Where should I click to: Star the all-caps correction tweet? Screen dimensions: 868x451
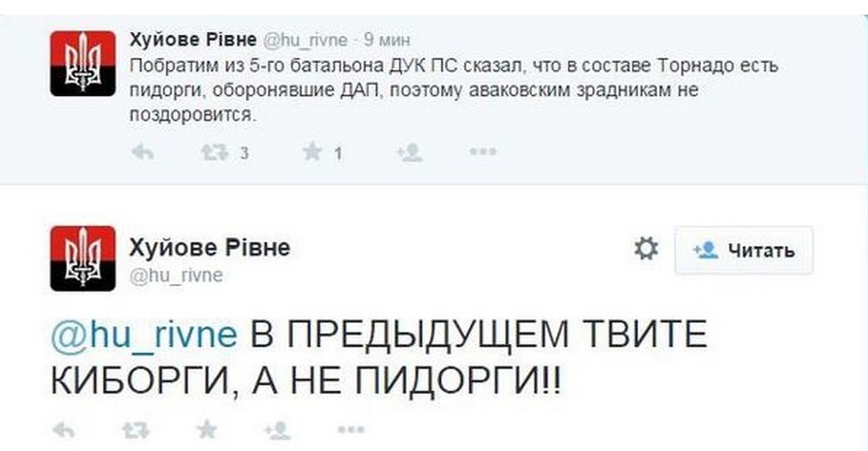tap(206, 429)
